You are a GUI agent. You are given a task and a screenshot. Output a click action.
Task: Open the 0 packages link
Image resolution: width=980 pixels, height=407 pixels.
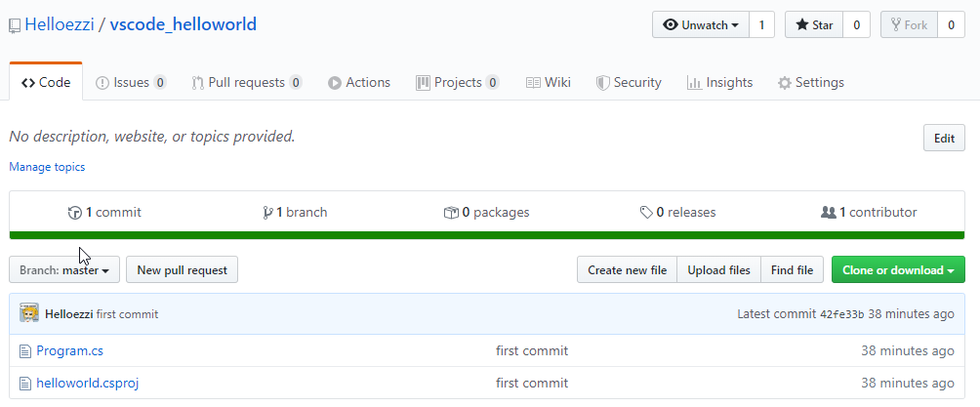(x=486, y=213)
